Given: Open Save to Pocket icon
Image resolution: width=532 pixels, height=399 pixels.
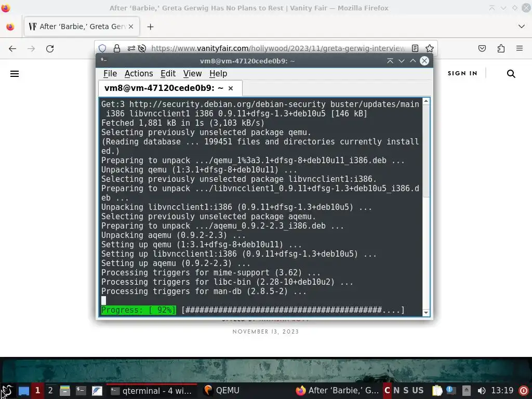Looking at the screenshot, I should point(482,48).
